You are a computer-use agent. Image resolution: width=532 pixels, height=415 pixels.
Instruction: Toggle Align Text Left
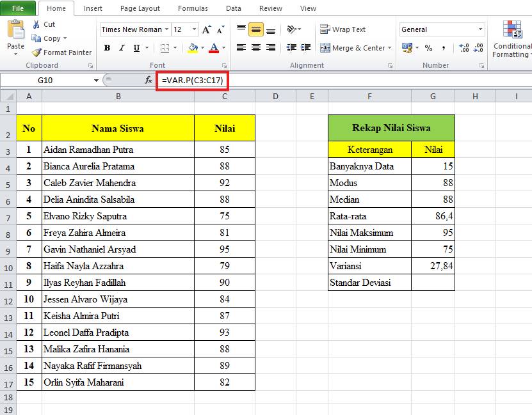click(x=241, y=48)
